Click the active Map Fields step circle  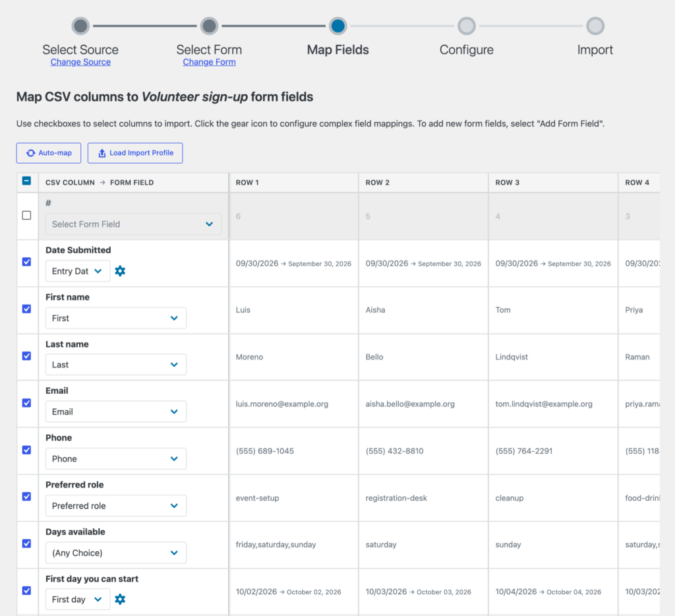pyautogui.click(x=338, y=26)
